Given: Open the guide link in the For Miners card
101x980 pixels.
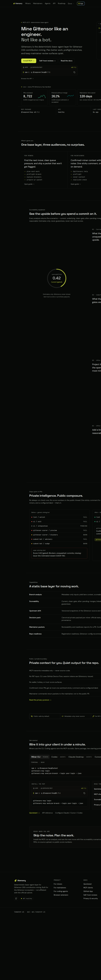Looking at the screenshot, I should coord(29,184).
